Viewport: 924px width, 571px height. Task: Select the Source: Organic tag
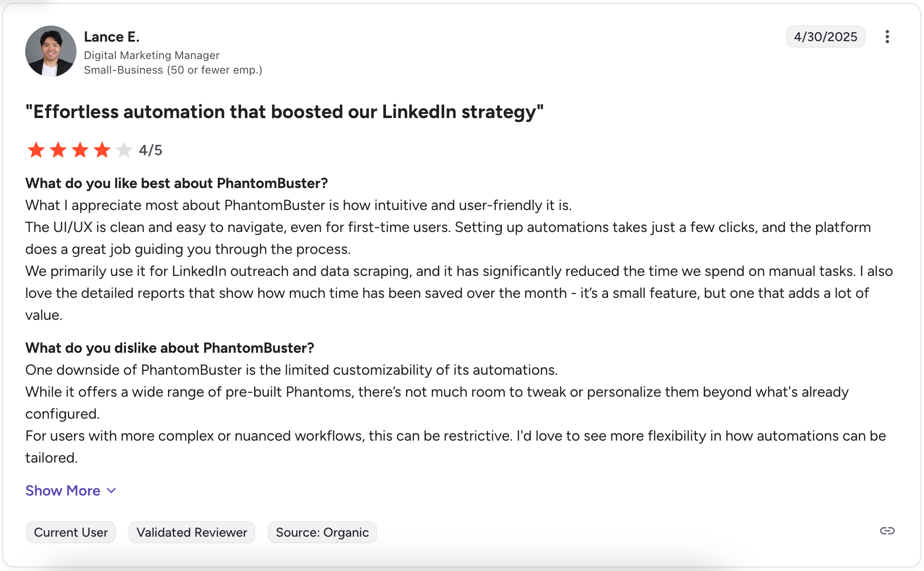322,532
